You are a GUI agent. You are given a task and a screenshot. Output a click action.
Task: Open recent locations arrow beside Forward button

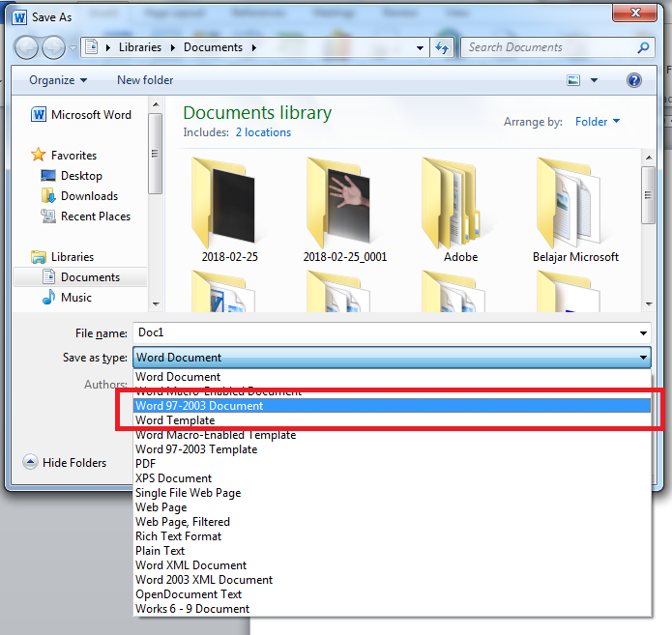[x=73, y=48]
